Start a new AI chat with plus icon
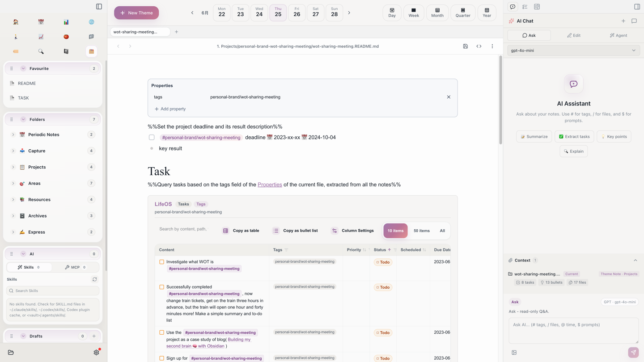 623,21
